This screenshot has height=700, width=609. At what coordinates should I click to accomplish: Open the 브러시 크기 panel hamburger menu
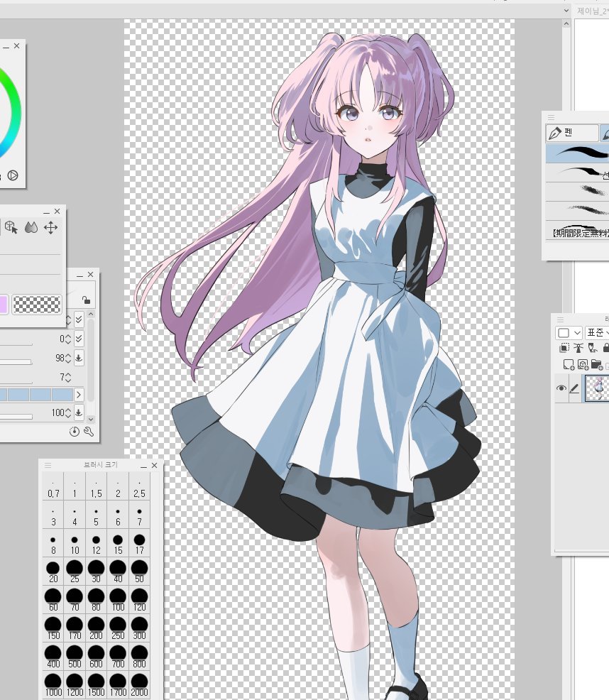click(x=48, y=465)
